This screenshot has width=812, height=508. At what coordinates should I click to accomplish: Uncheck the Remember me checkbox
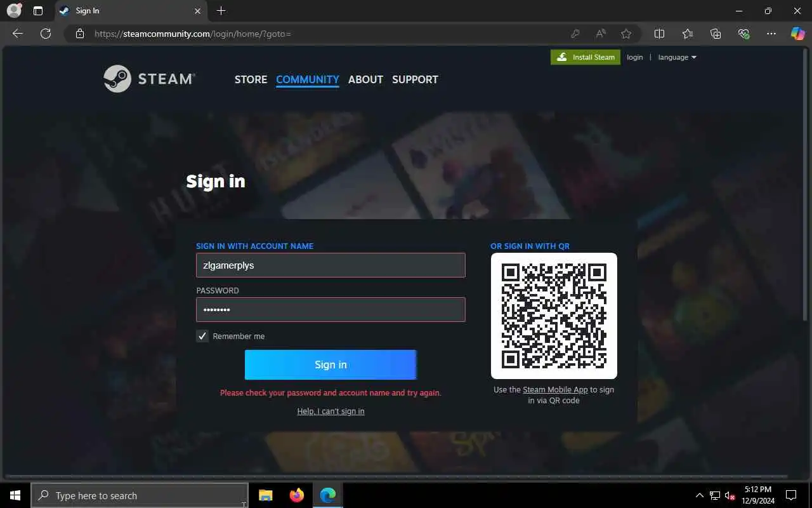point(202,336)
